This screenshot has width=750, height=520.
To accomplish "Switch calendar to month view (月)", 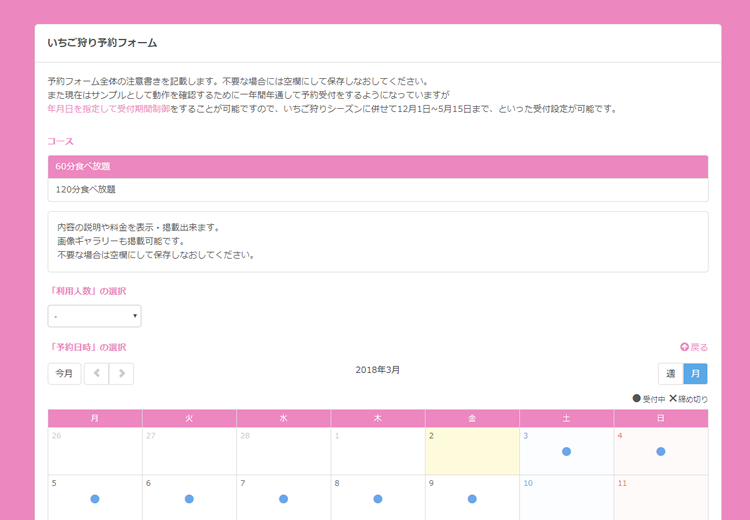I will (695, 374).
